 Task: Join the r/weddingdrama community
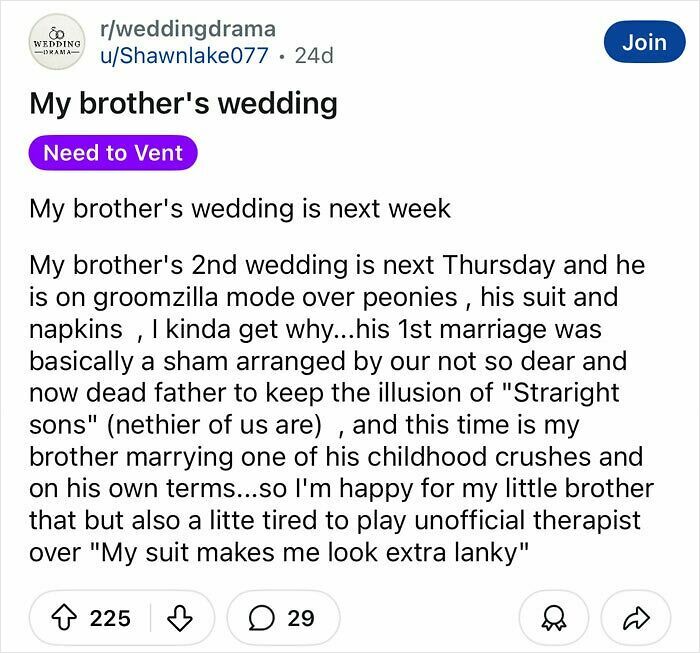click(644, 42)
